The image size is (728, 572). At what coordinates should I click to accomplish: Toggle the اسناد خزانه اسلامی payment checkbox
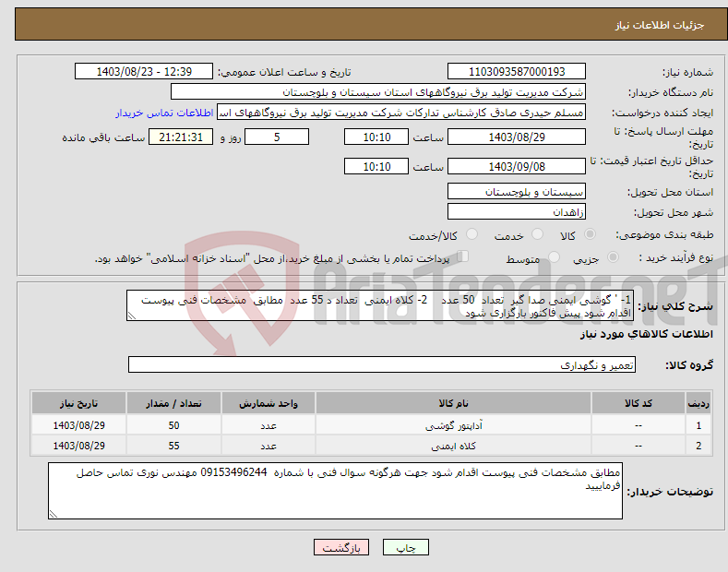point(462,256)
